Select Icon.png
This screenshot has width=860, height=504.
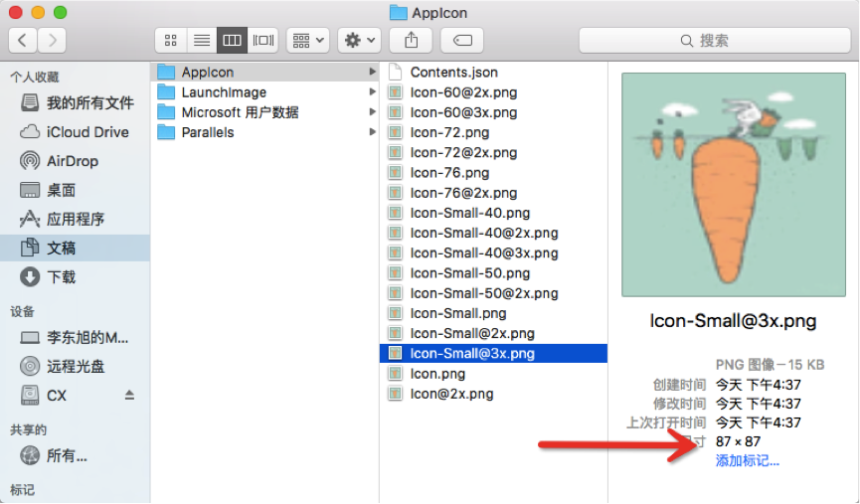coord(493,374)
